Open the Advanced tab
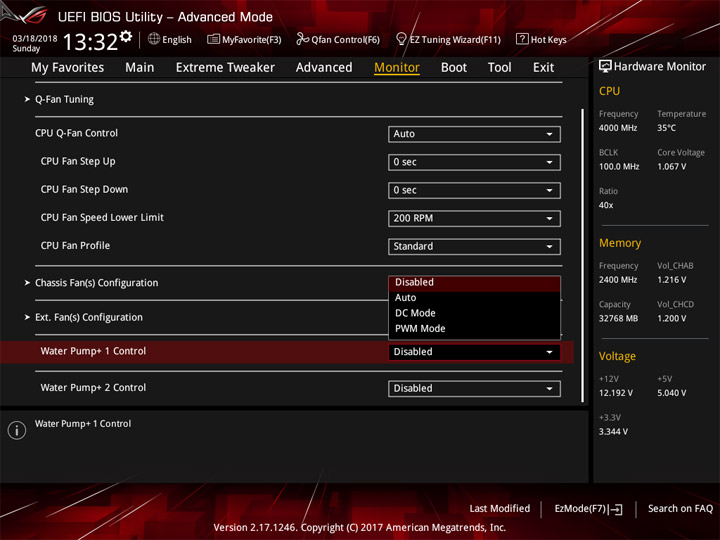The height and width of the screenshot is (540, 720). (324, 68)
